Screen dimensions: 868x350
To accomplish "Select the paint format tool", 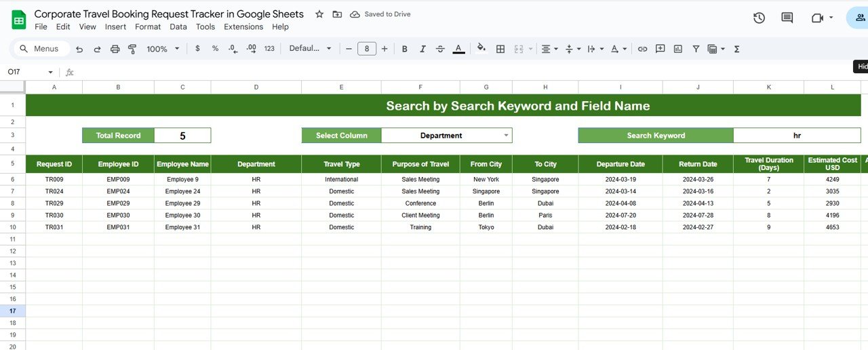I will click(x=132, y=49).
